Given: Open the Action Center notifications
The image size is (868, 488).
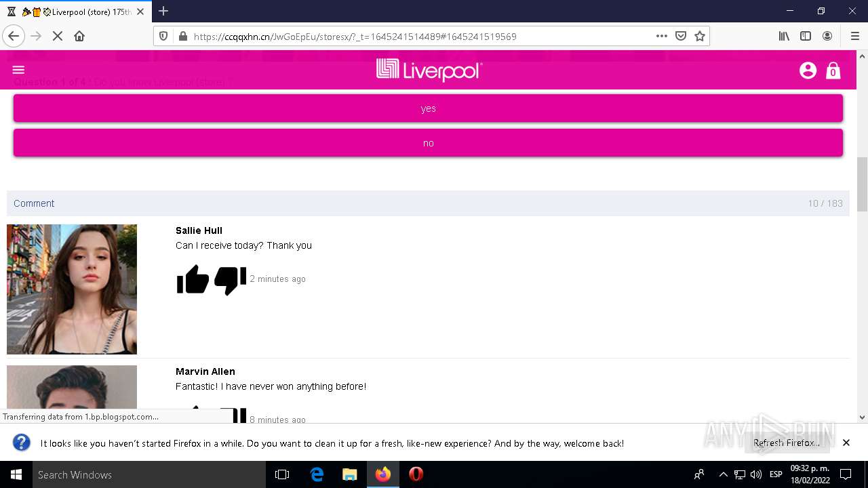Looking at the screenshot, I should pyautogui.click(x=846, y=474).
